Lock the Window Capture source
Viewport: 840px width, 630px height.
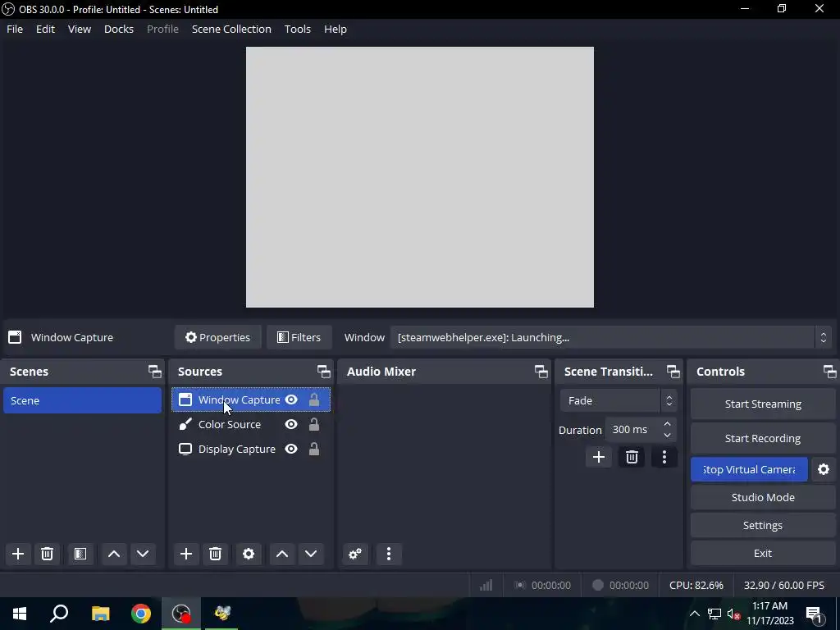click(x=314, y=399)
